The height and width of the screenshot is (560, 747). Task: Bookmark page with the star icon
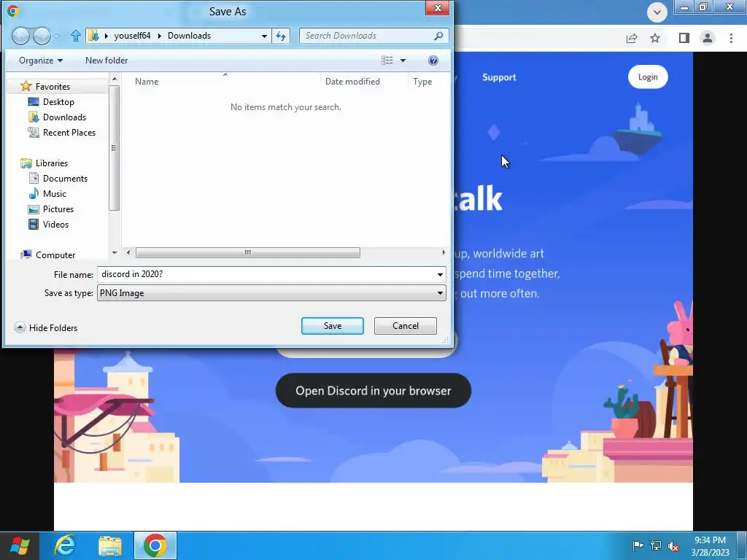click(x=655, y=38)
